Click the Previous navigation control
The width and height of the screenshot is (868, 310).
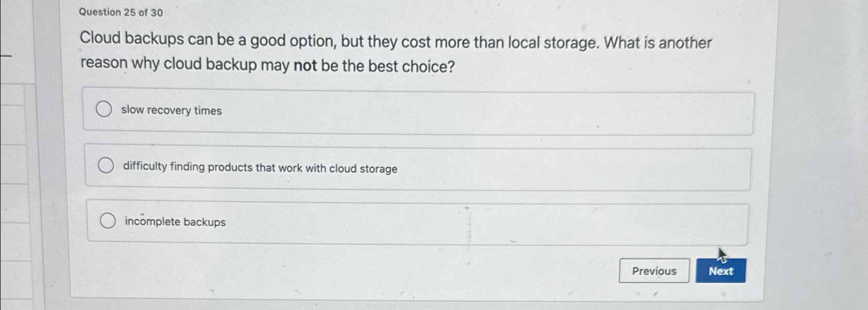tap(654, 271)
